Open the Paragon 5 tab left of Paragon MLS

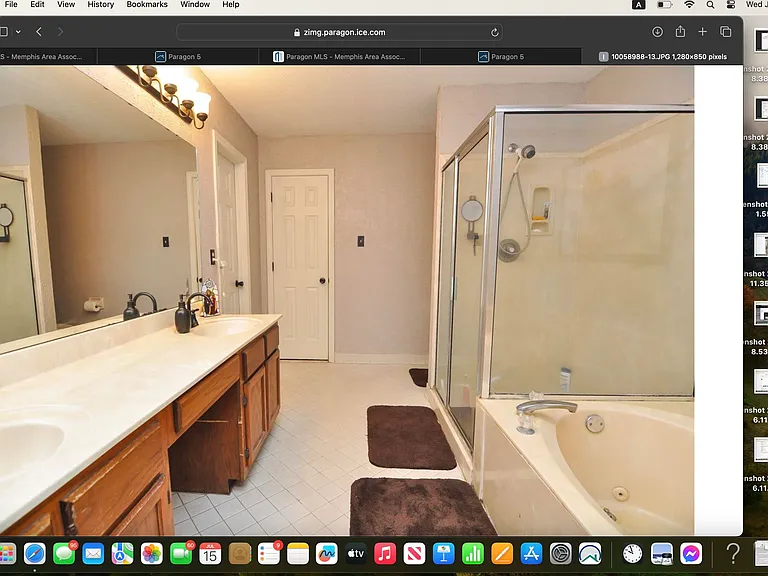coord(178,57)
